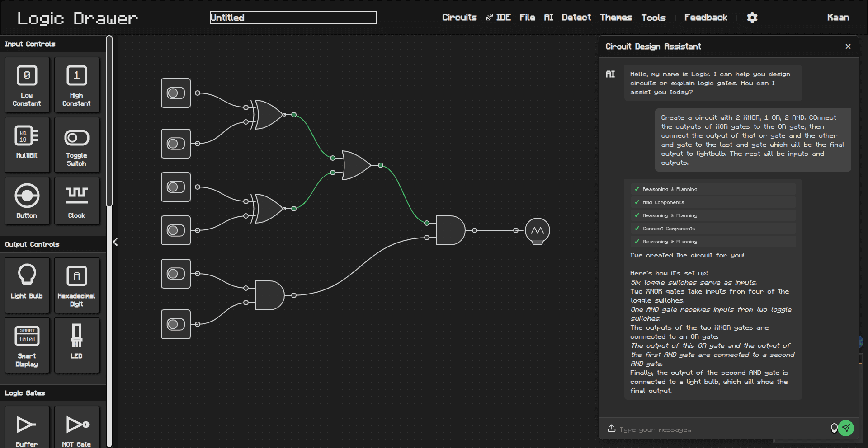Open the Detect menu
The image size is (868, 448).
tap(576, 18)
